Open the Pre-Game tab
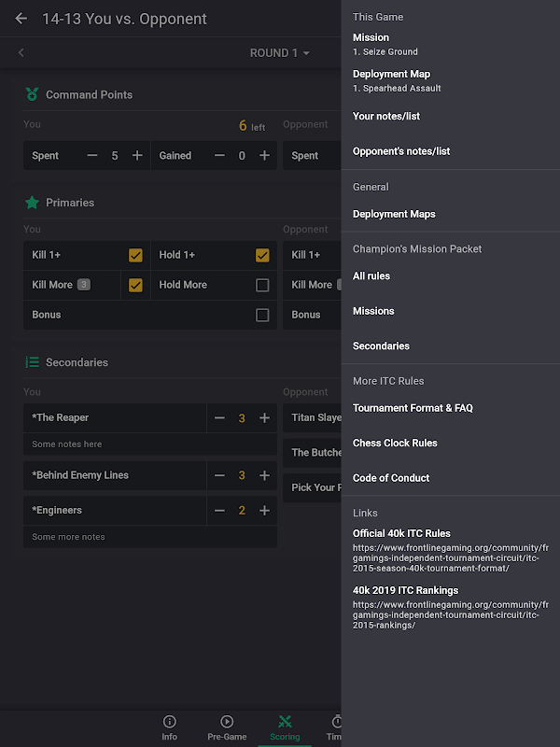The width and height of the screenshot is (560, 747). 227,727
